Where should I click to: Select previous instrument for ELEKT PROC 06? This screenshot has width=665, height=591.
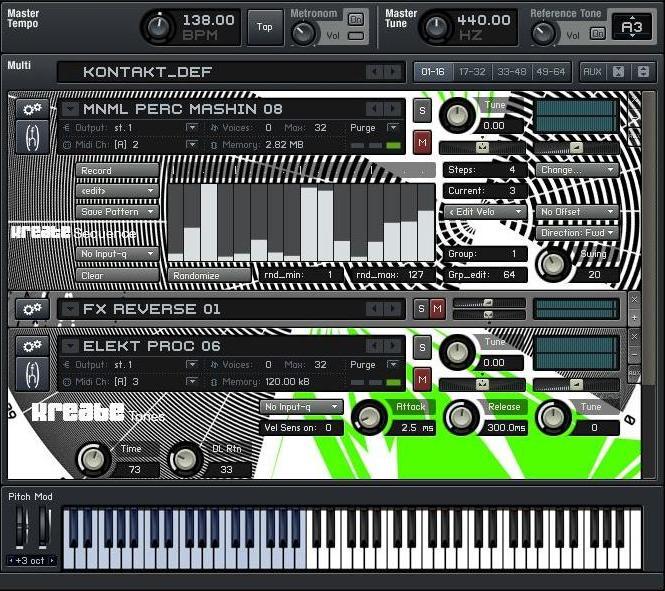(x=374, y=346)
